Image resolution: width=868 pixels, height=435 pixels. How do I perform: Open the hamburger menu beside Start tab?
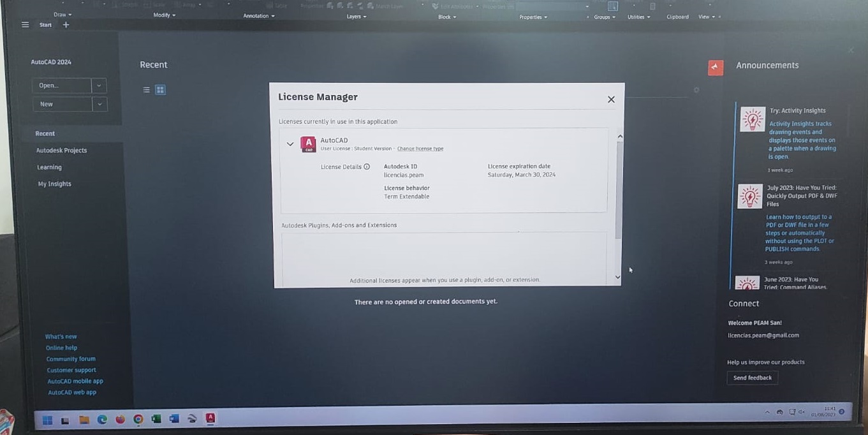coord(25,25)
